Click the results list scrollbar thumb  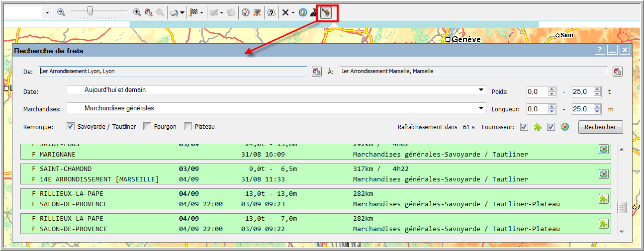622,208
